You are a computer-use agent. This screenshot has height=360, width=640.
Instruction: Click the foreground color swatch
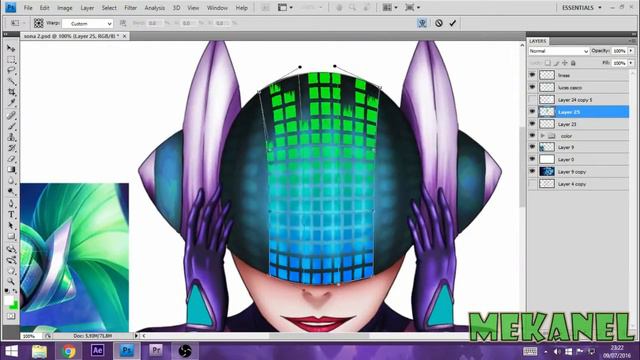click(x=9, y=300)
